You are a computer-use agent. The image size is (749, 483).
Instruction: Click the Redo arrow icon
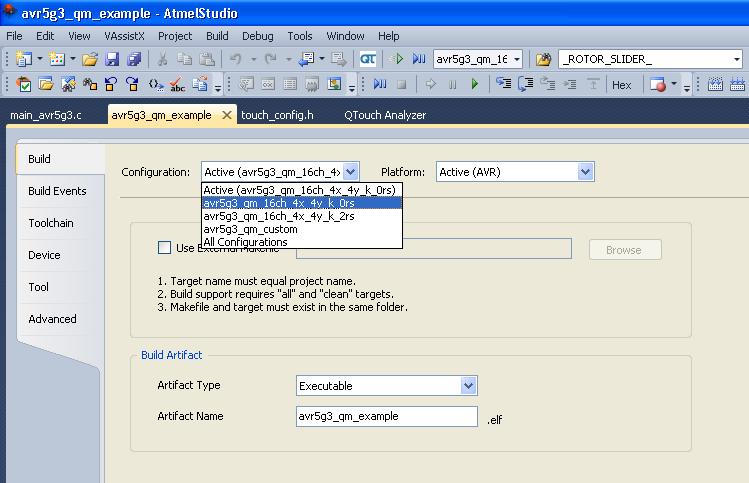click(271, 59)
